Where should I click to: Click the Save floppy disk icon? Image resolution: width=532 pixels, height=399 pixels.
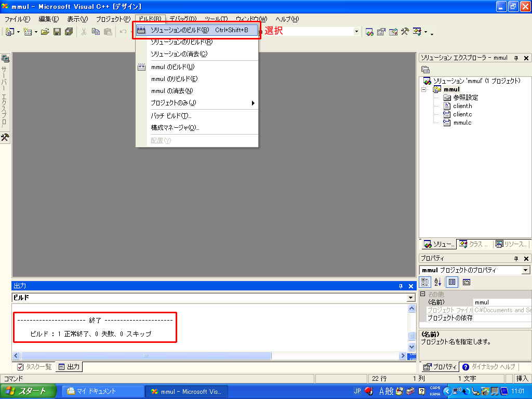pyautogui.click(x=57, y=32)
